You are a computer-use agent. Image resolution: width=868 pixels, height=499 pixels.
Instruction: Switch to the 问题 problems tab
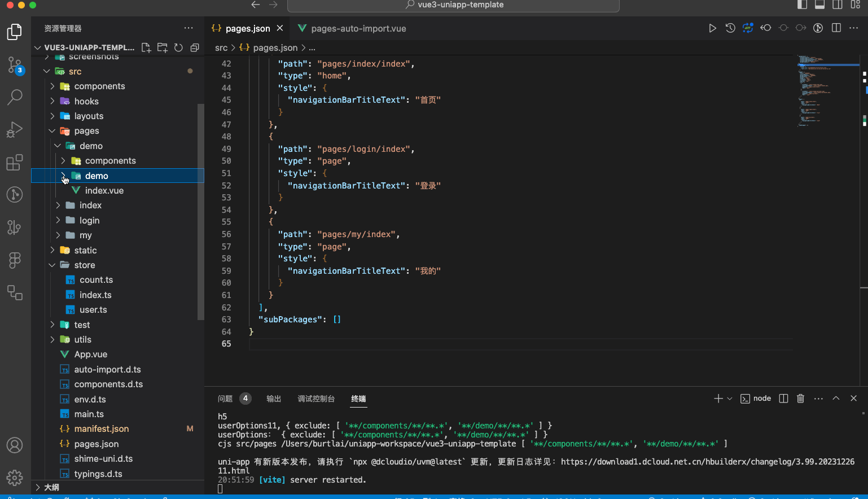225,399
